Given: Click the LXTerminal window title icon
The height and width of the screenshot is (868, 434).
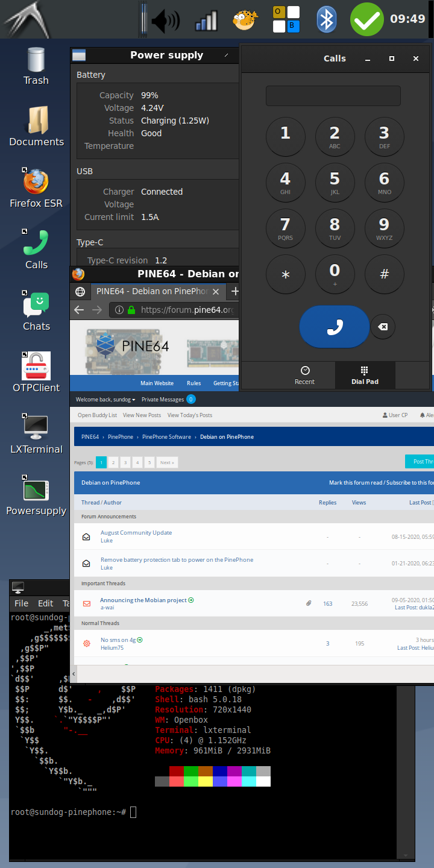Looking at the screenshot, I should click(x=18, y=587).
